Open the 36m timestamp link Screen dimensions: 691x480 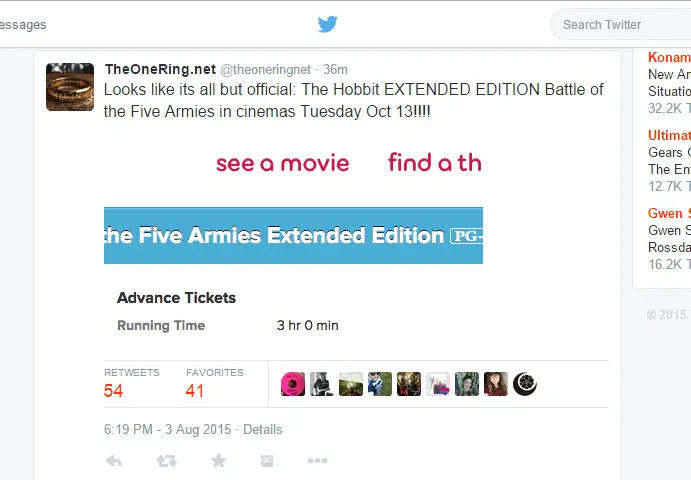point(335,70)
